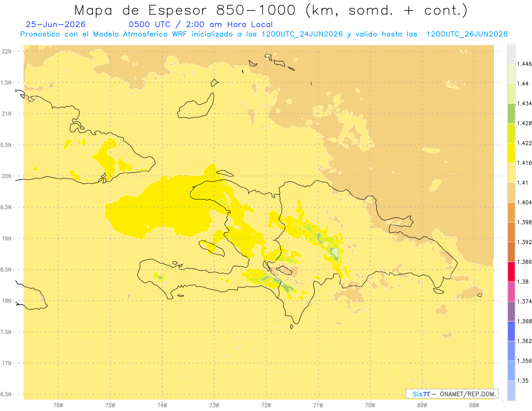Click the bright yellow legend swatch between 1.416 and 1.422
Viewport: 532px width, 411px height.
511,153
